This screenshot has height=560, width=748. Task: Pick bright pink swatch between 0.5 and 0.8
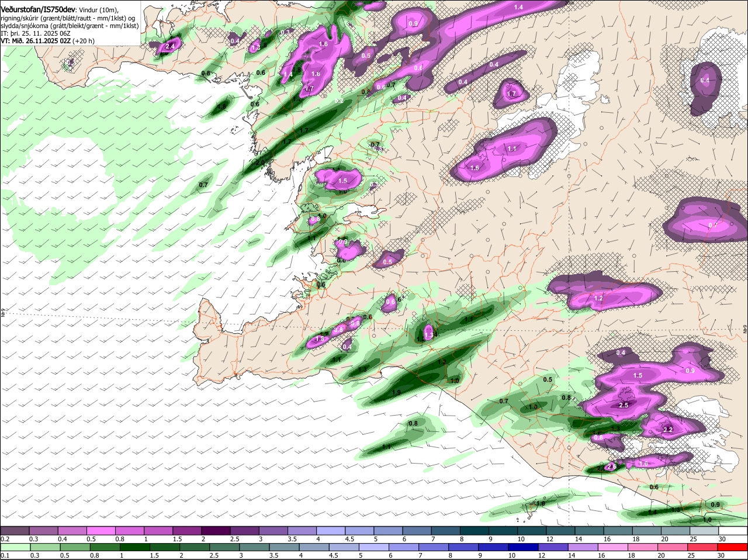coord(102,530)
